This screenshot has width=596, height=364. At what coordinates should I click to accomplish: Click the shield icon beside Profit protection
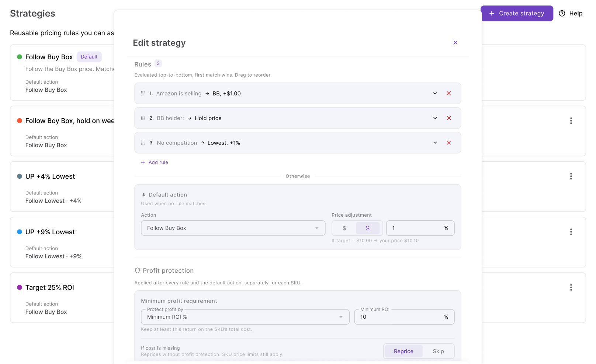click(x=137, y=271)
